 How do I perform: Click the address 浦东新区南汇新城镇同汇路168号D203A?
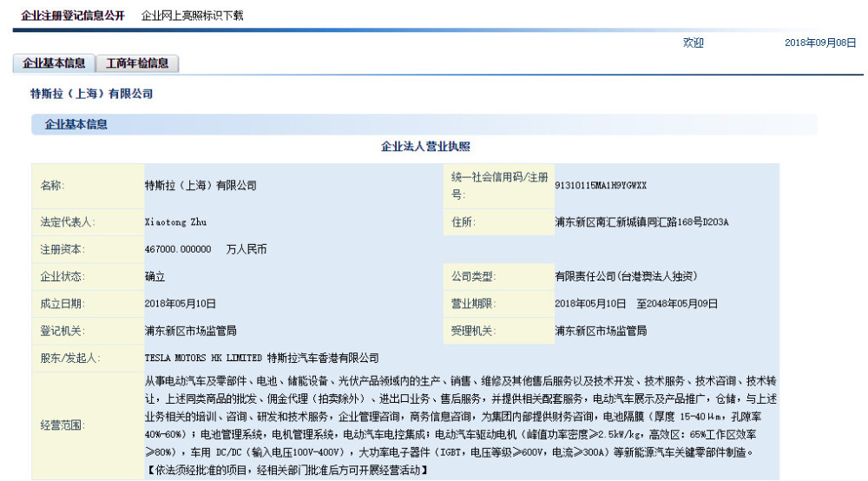pos(641,222)
